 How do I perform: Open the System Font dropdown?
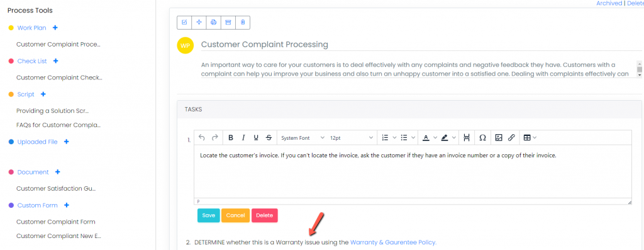pos(303,138)
